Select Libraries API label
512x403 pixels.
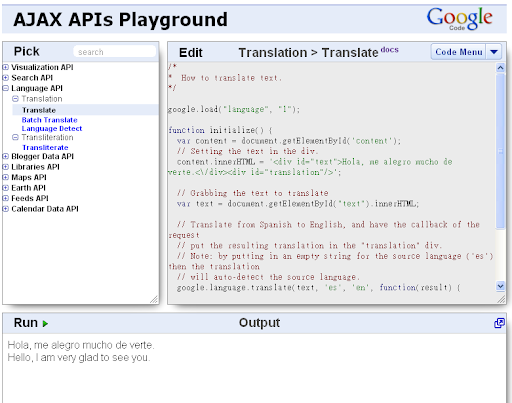point(35,167)
